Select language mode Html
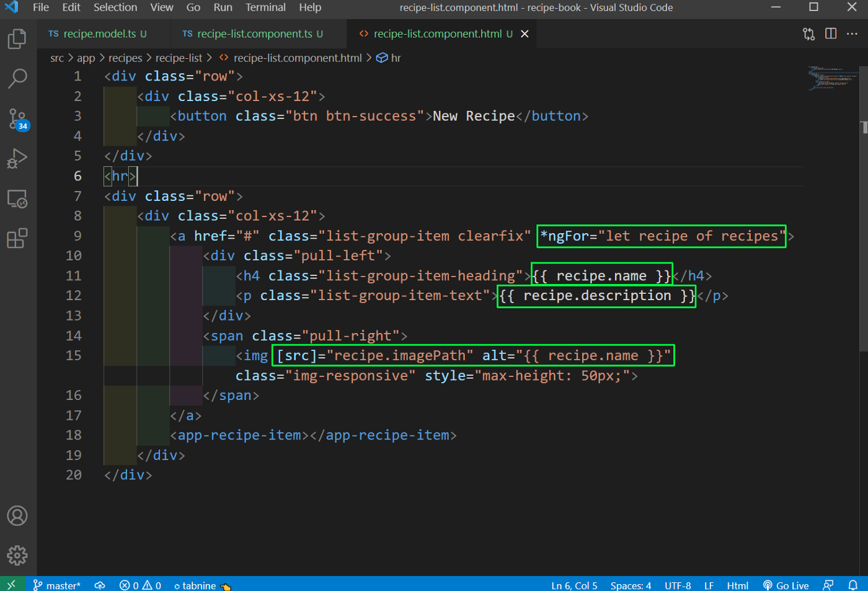868x591 pixels. (x=737, y=585)
